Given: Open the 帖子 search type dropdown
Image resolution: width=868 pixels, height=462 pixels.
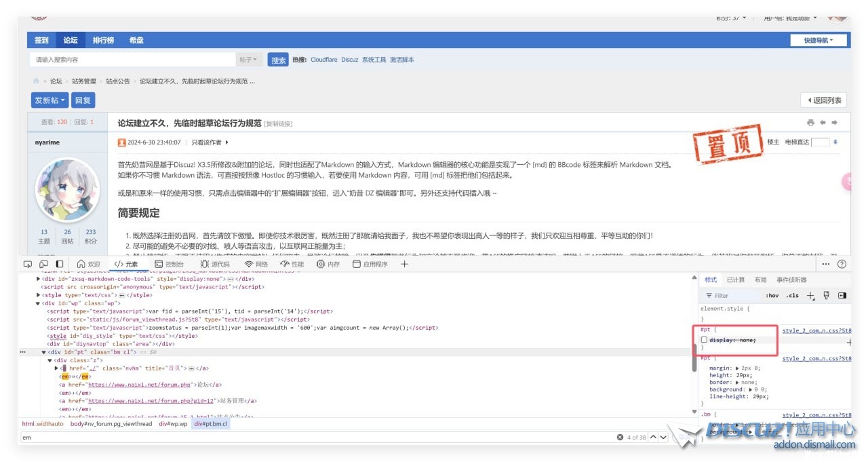Looking at the screenshot, I should 248,60.
